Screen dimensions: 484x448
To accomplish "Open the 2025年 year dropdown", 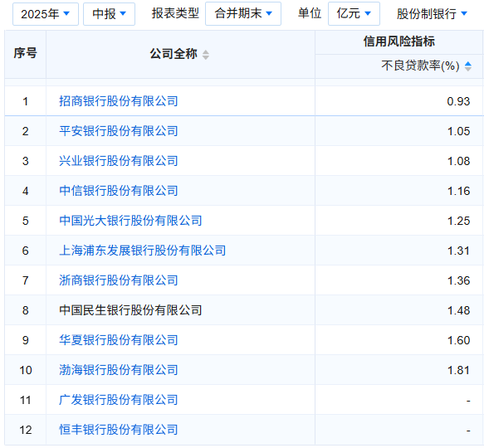I will [46, 14].
